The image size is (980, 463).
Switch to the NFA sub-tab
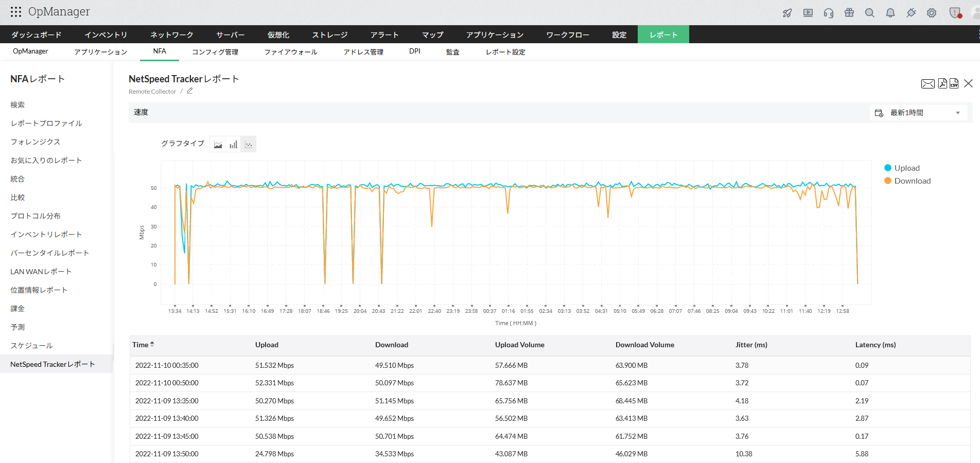[160, 51]
